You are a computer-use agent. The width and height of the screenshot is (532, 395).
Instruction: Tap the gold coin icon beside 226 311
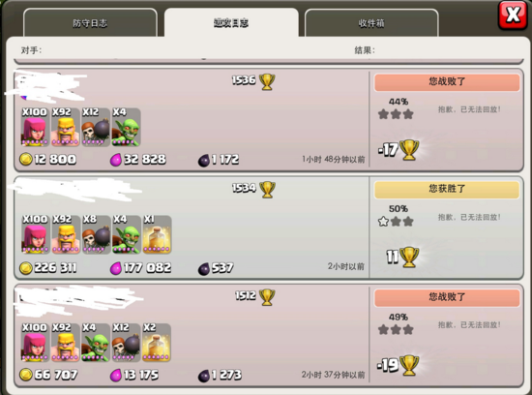coord(26,268)
